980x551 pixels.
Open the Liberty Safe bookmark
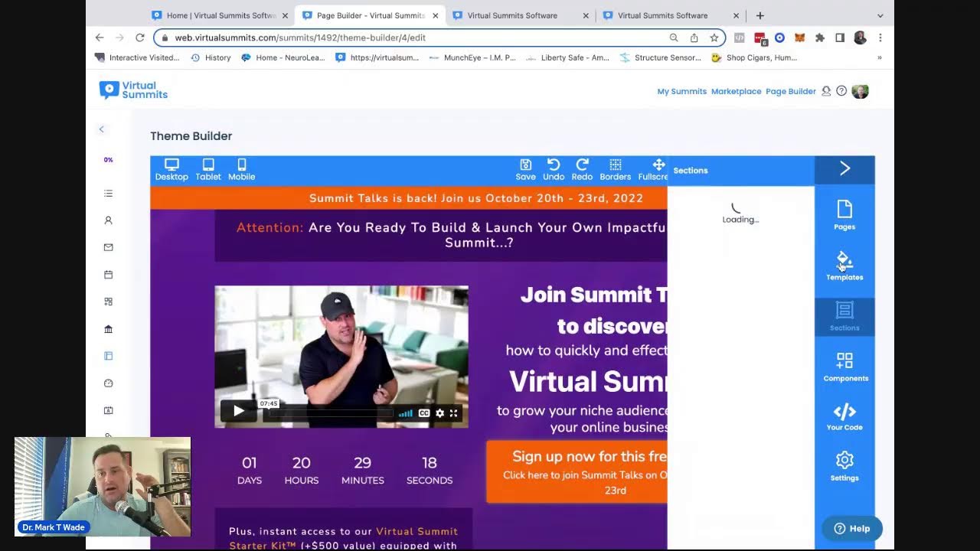point(567,57)
